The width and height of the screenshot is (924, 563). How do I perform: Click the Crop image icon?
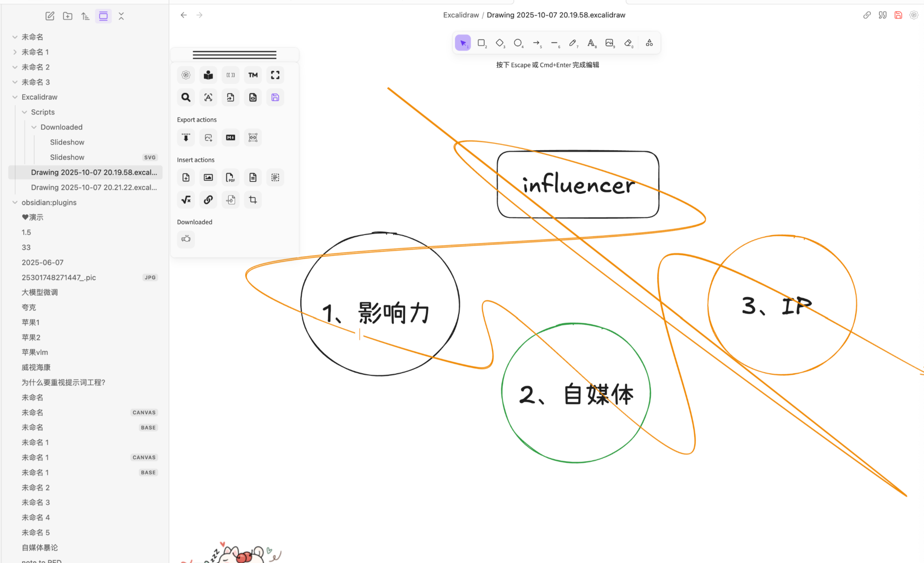(253, 200)
